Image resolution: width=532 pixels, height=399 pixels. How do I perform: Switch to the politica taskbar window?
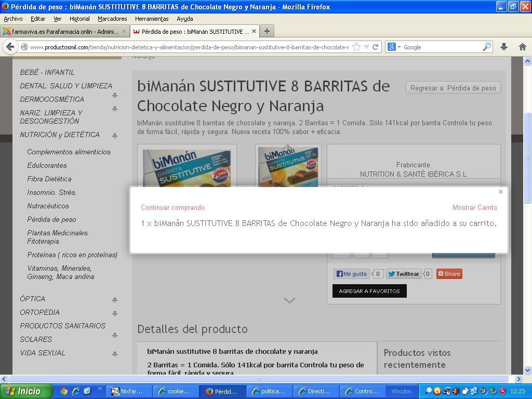pyautogui.click(x=269, y=391)
